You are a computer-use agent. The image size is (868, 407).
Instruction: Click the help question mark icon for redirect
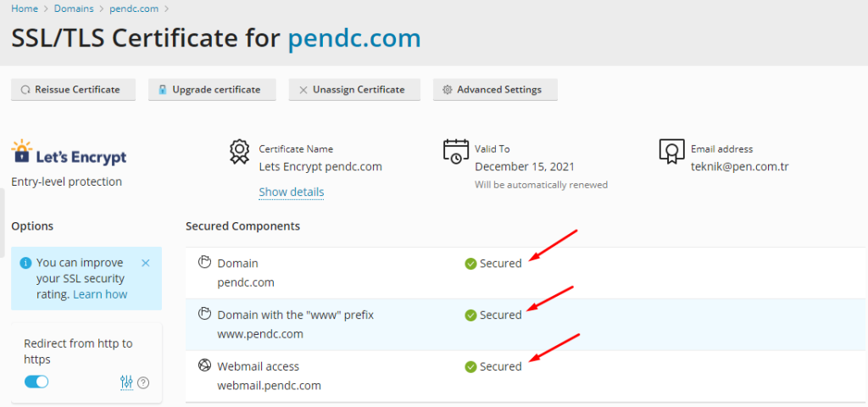coord(143,382)
